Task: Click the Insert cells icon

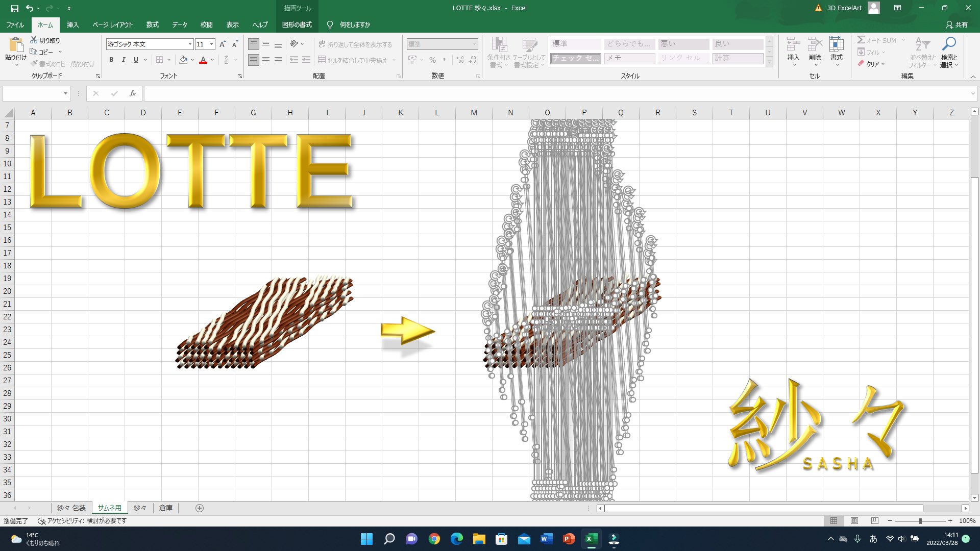Action: point(793,45)
